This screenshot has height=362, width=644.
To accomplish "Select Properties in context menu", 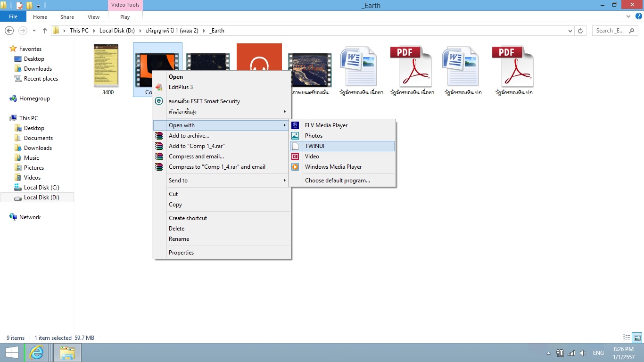I will coord(221,253).
